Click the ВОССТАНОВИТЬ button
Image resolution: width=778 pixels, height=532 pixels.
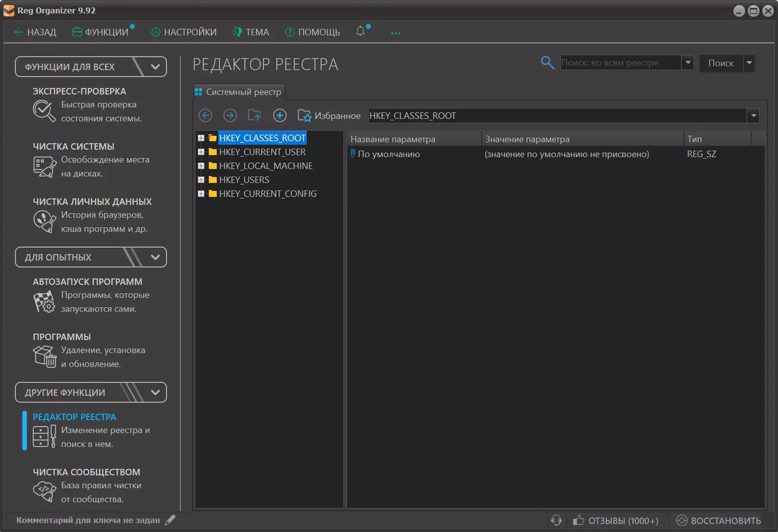719,521
